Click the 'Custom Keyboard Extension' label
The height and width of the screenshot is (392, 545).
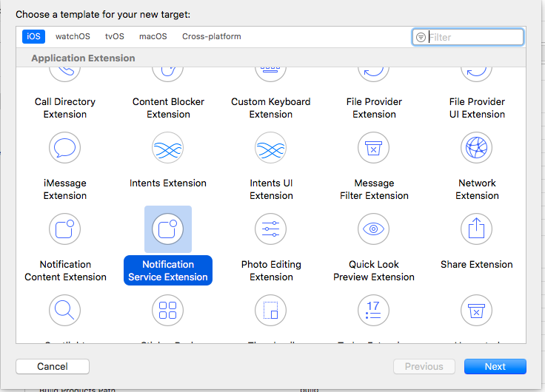tap(271, 108)
